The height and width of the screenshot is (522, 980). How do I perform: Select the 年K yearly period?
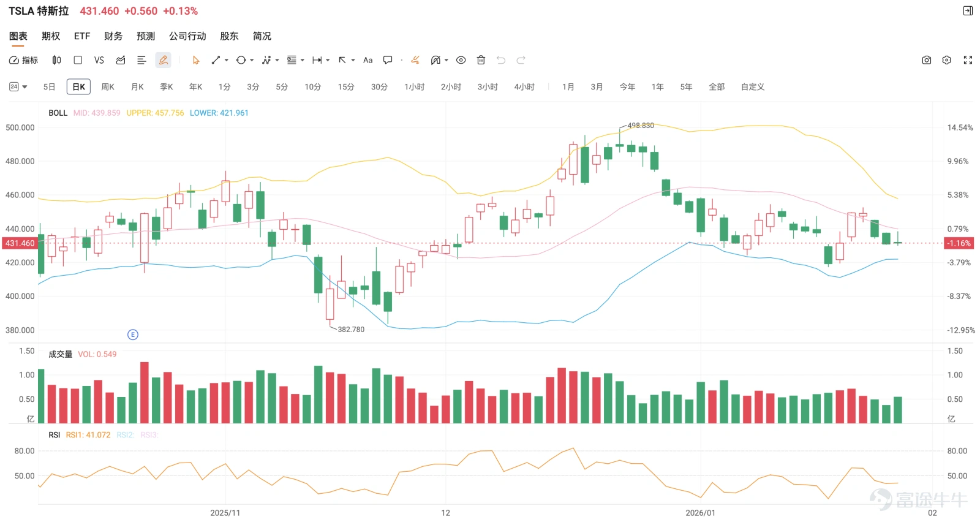(x=196, y=87)
